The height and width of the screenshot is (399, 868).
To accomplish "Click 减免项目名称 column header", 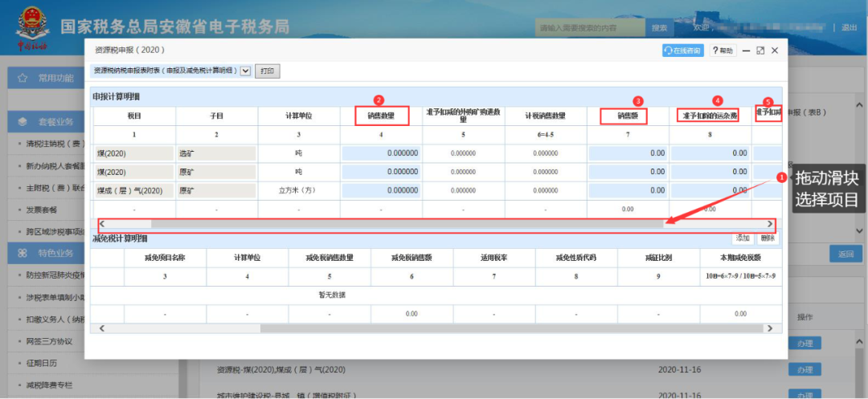I will tap(165, 258).
